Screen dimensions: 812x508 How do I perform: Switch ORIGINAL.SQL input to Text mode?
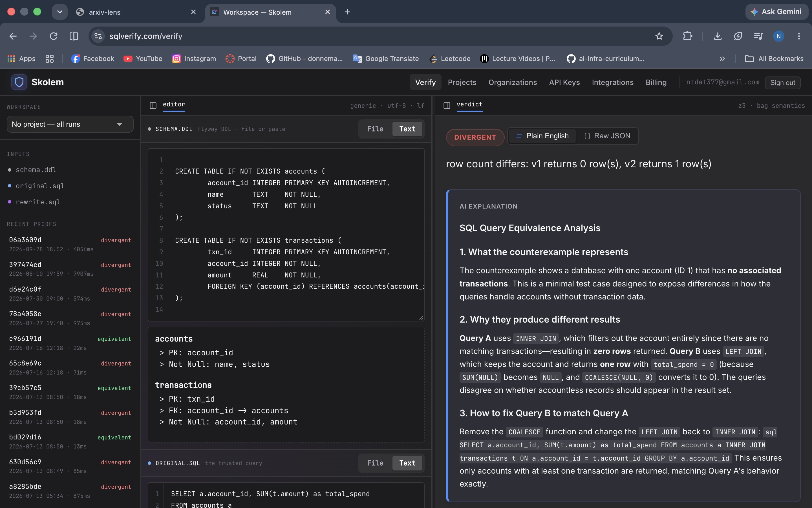click(407, 463)
